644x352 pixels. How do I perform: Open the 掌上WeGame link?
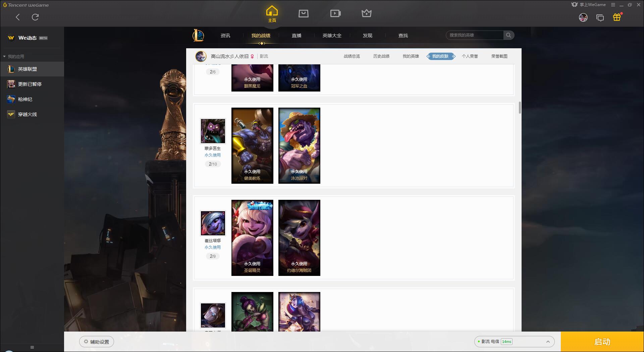[589, 5]
